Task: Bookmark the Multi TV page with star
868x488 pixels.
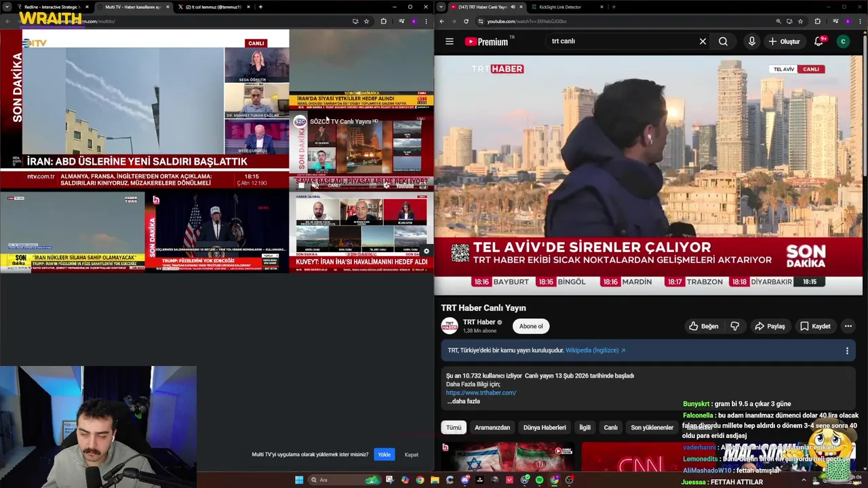Action: (x=366, y=21)
